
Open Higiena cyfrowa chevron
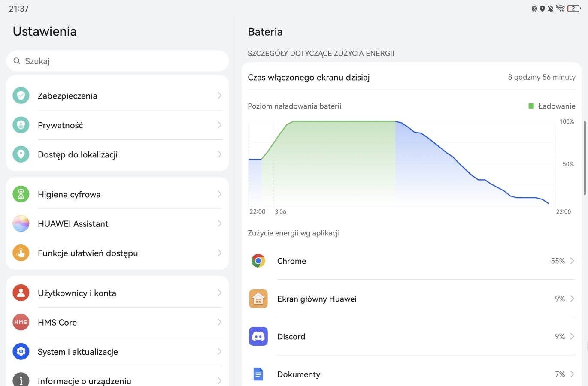click(219, 194)
